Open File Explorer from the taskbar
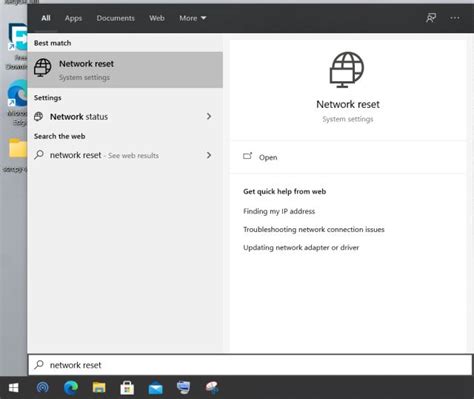 [x=99, y=388]
